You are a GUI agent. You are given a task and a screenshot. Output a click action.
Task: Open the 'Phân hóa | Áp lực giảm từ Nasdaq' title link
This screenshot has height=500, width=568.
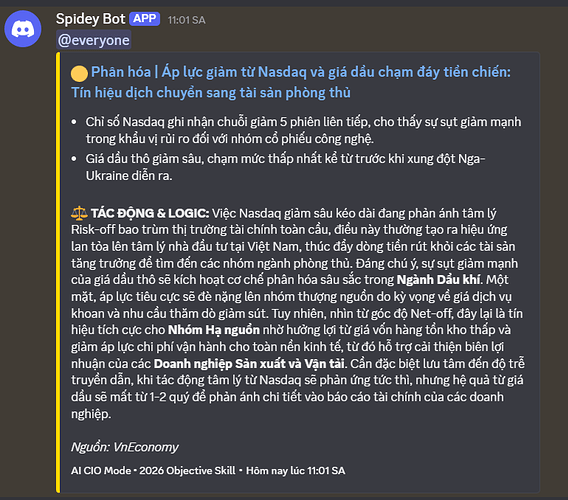point(291,82)
